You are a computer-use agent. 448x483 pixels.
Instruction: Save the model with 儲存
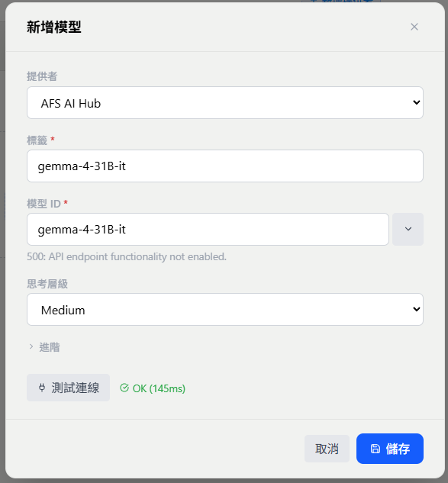pos(390,449)
